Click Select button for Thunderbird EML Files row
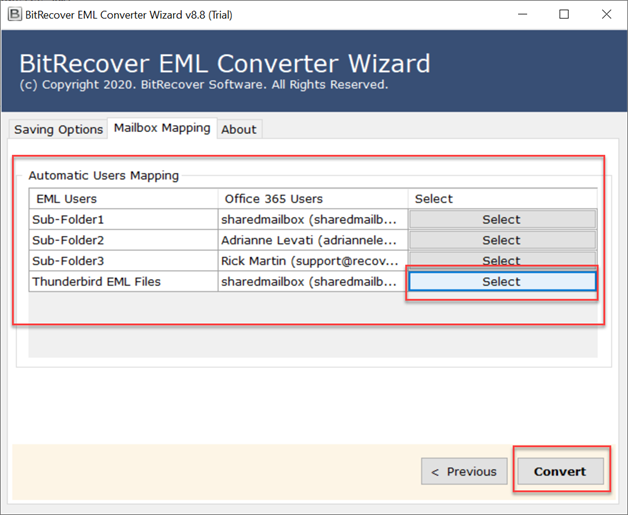This screenshot has width=628, height=515. (x=502, y=282)
